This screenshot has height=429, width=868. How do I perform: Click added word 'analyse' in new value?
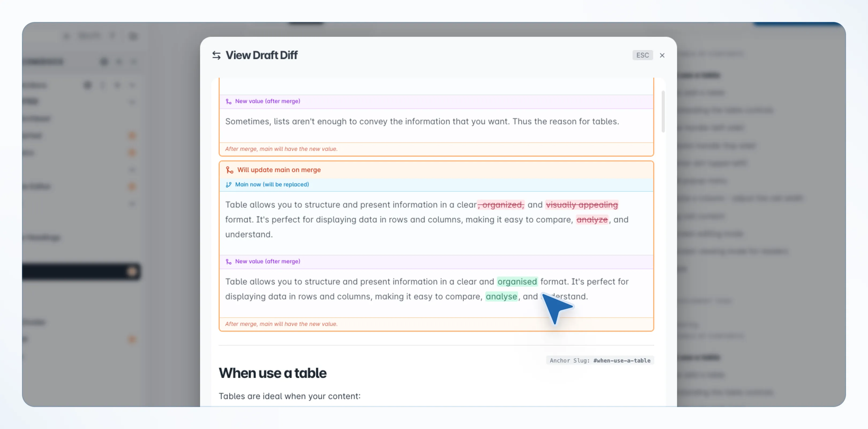(x=501, y=297)
